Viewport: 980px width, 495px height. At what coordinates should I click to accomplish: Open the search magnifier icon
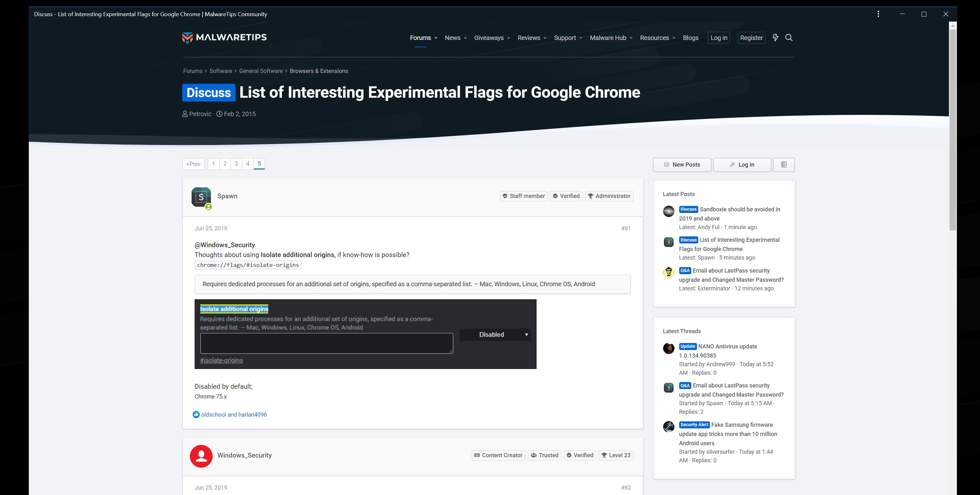789,38
